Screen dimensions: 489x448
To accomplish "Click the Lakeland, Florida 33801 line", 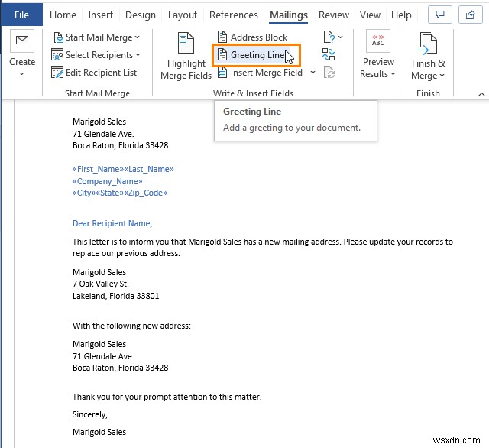I will [115, 296].
